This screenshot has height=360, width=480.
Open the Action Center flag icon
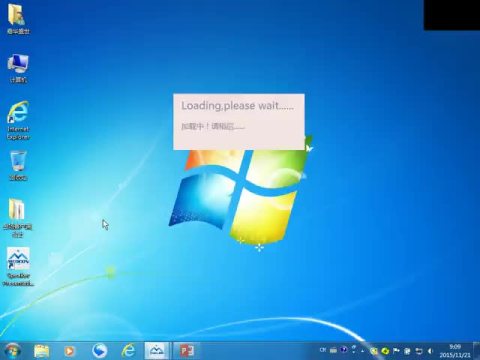396,351
